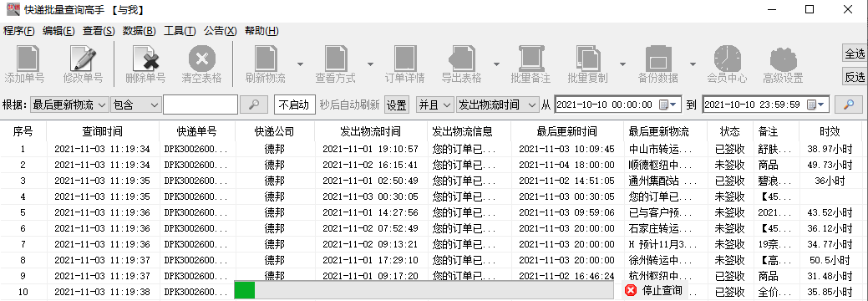
Task: Click the date range search magnifier button
Action: click(848, 105)
